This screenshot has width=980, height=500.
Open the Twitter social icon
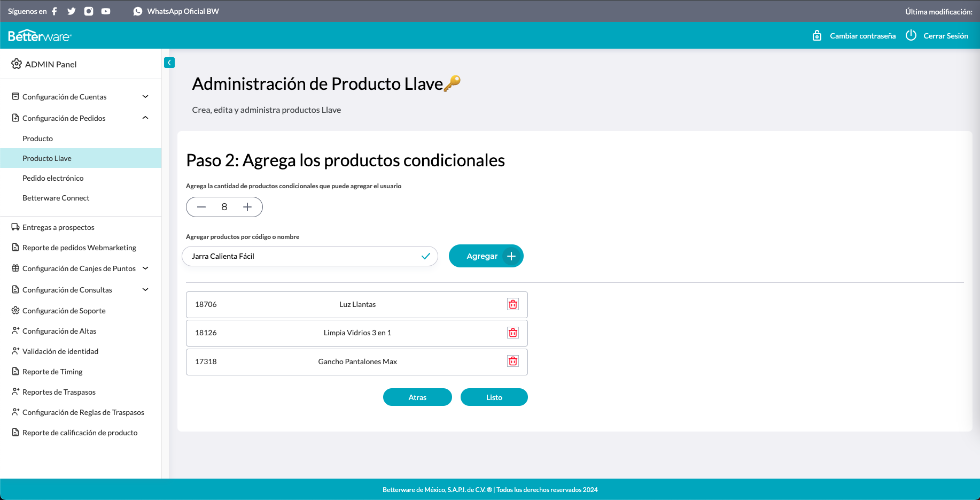pos(72,11)
